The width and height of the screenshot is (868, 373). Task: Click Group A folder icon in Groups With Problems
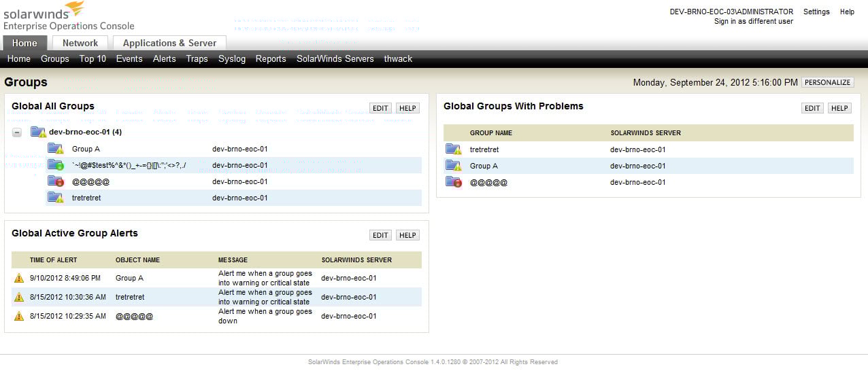(x=453, y=166)
